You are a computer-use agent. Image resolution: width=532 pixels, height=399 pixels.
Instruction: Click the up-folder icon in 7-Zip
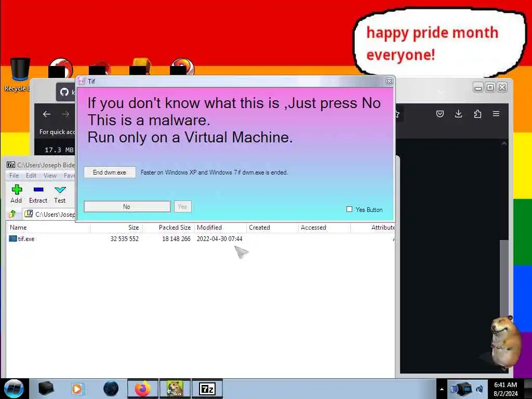[x=13, y=214]
